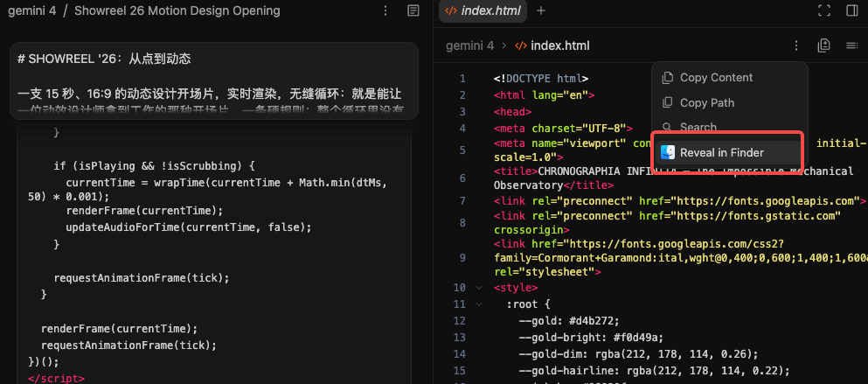This screenshot has width=868, height=384.
Task: Click the fonts.gstatic.com preconnect line
Action: pyautogui.click(x=667, y=223)
